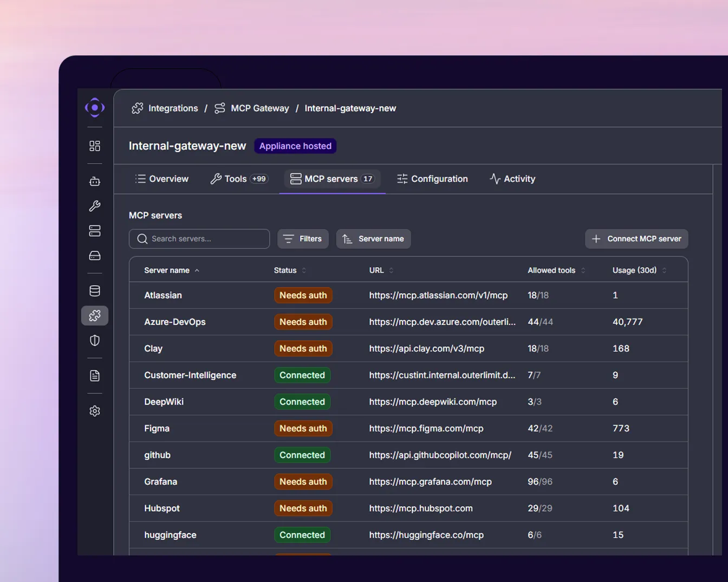Click the Appliance hosted badge
Image resolution: width=728 pixels, height=582 pixels.
point(295,146)
